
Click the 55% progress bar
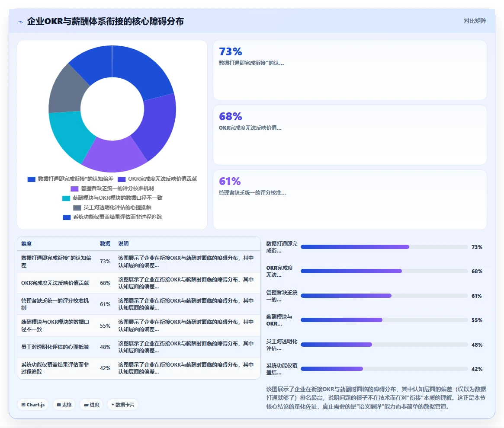coord(384,320)
